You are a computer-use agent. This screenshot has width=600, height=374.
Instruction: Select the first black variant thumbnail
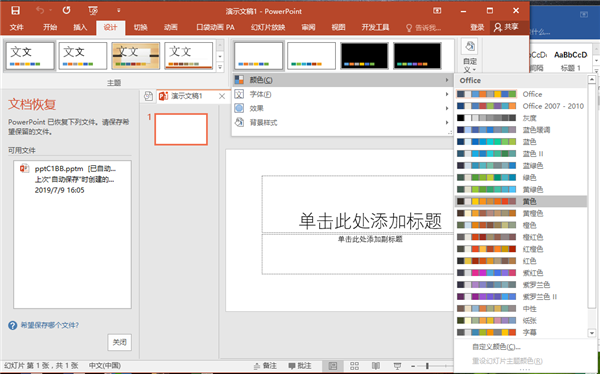[x=364, y=56]
